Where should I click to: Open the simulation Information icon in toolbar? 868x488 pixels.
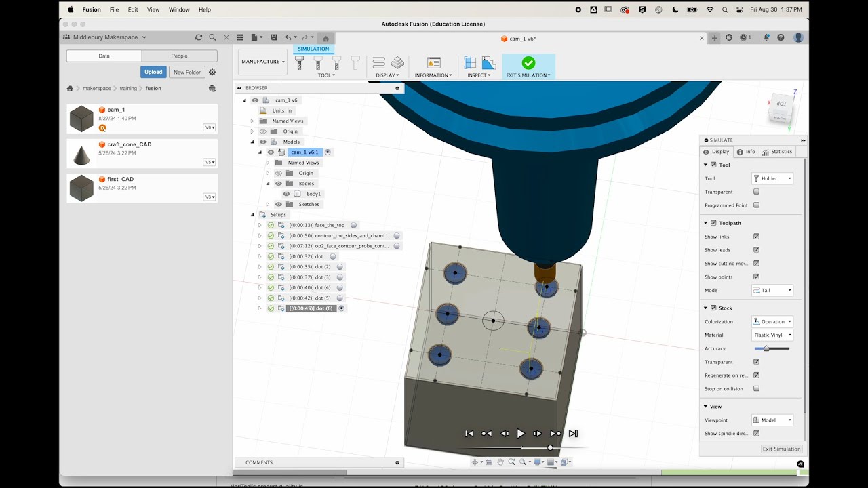[x=434, y=63]
